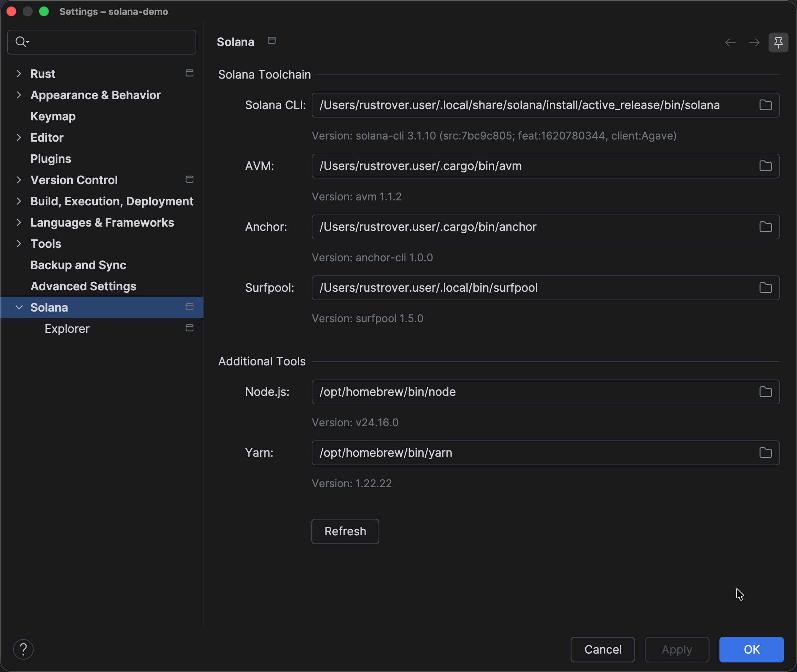Click the search magnifier icon
797x672 pixels.
pyautogui.click(x=22, y=41)
